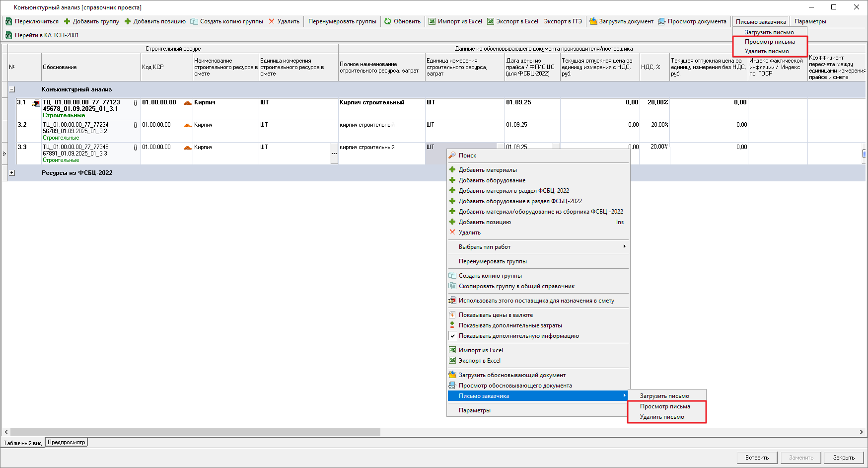Click 'Загрузить документ' toolbar icon
The width and height of the screenshot is (868, 468).
pos(593,21)
